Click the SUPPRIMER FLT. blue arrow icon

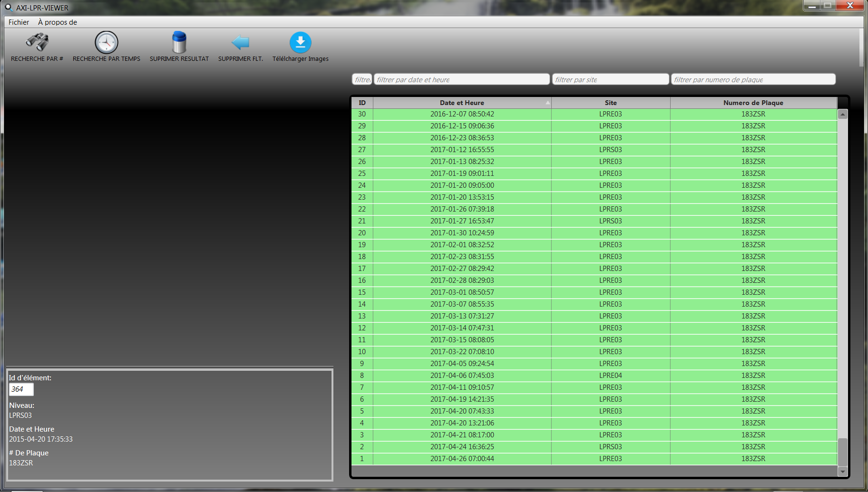(241, 43)
